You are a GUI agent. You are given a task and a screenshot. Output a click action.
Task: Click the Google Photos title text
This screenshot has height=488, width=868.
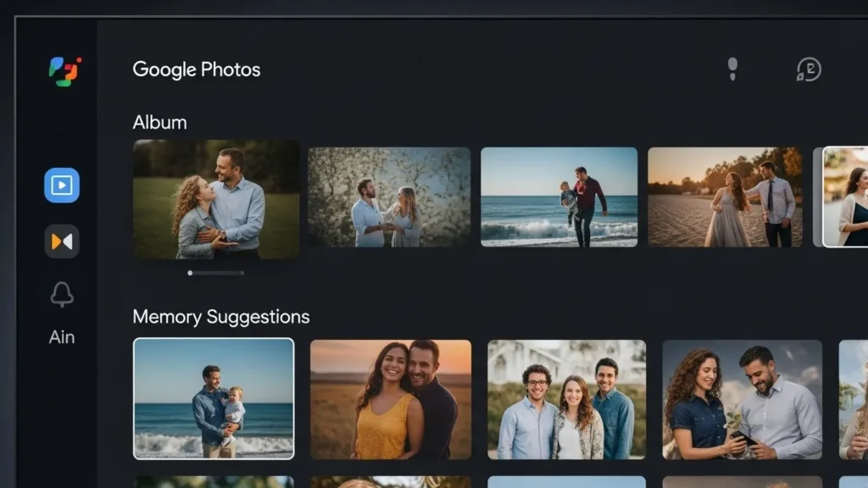point(196,69)
